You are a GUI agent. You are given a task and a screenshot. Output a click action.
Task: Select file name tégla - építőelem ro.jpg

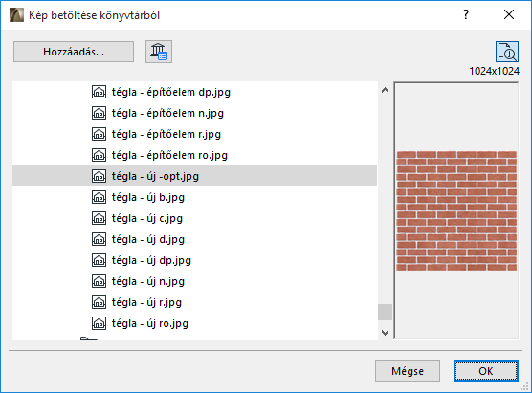tap(169, 155)
